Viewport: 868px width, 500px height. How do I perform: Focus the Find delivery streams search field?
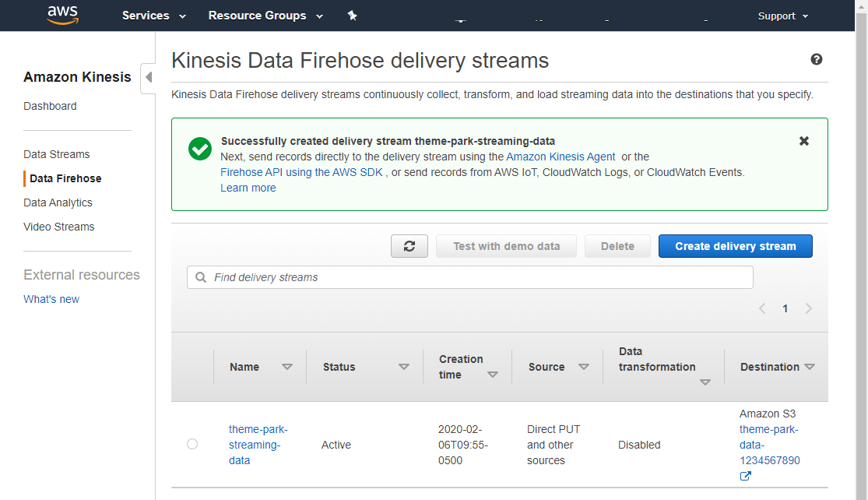pos(470,277)
